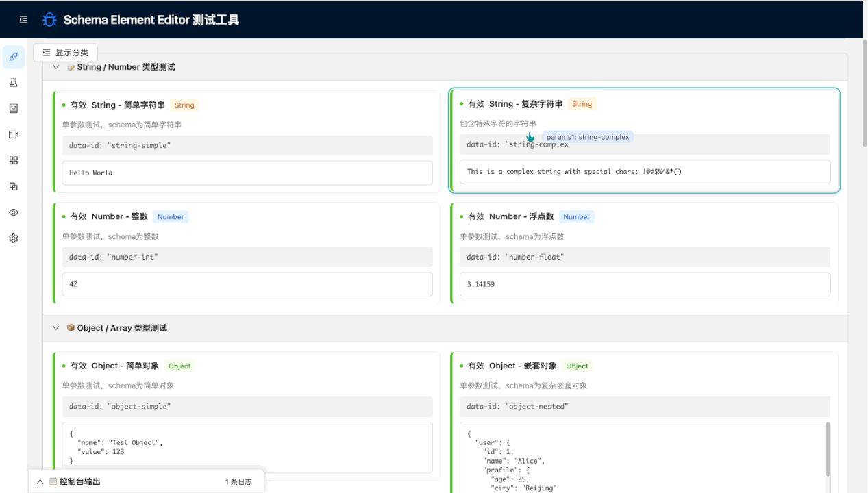Open the overlapping squares icon in sidebar
868x493 pixels.
click(x=14, y=186)
